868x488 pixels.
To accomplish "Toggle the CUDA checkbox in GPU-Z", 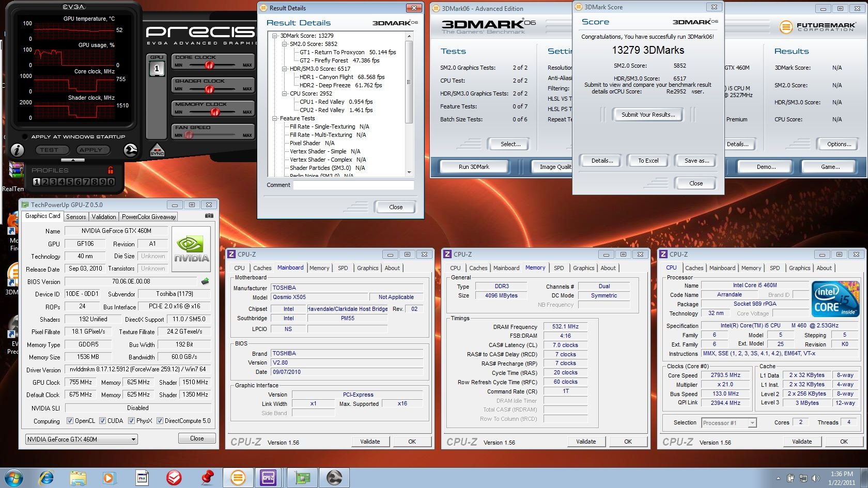I will coord(102,421).
